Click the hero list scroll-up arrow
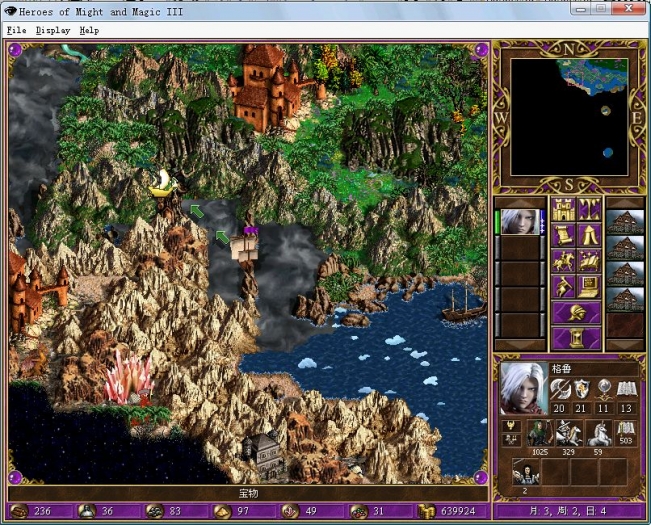651x525 pixels. 520,203
